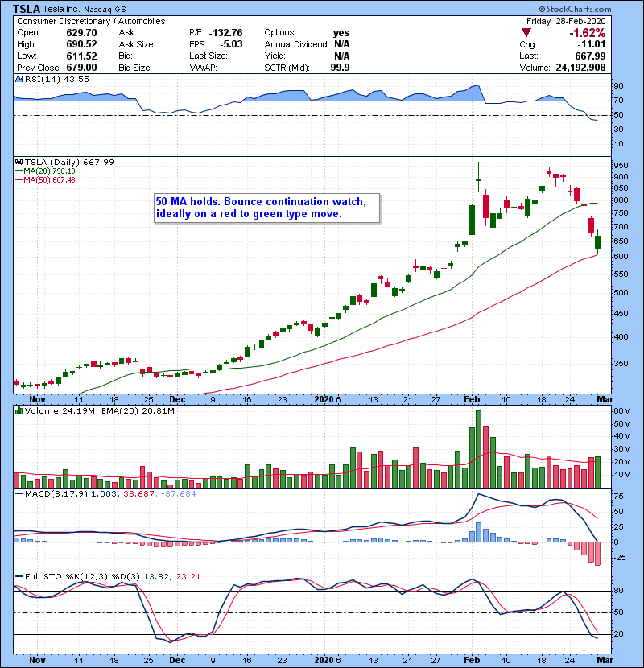Click the Tesla Inc. company name
Image resolution: width=644 pixels, height=668 pixels.
click(x=61, y=10)
